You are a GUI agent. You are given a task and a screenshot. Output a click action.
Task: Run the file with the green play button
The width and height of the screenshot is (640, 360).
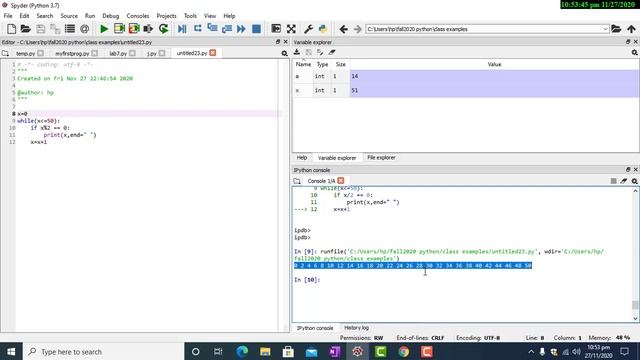104,29
